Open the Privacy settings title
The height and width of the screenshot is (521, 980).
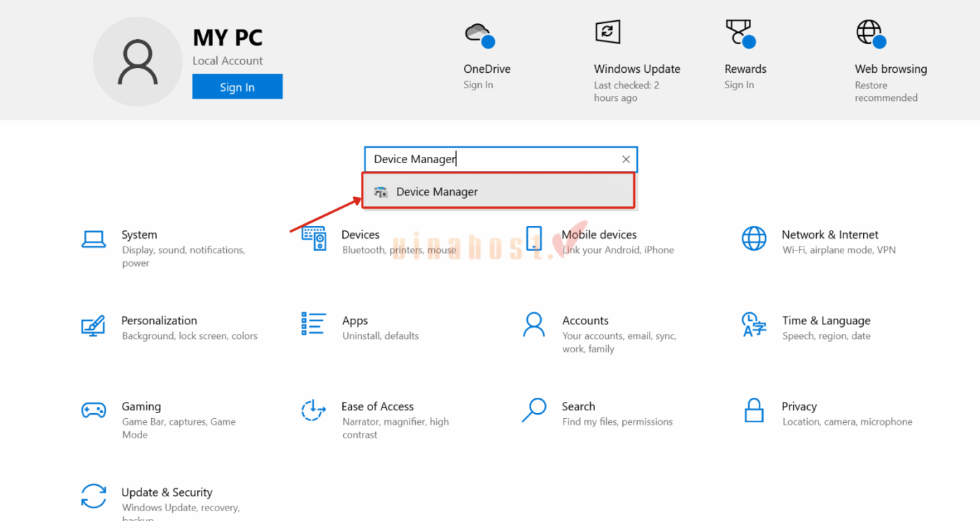(799, 407)
